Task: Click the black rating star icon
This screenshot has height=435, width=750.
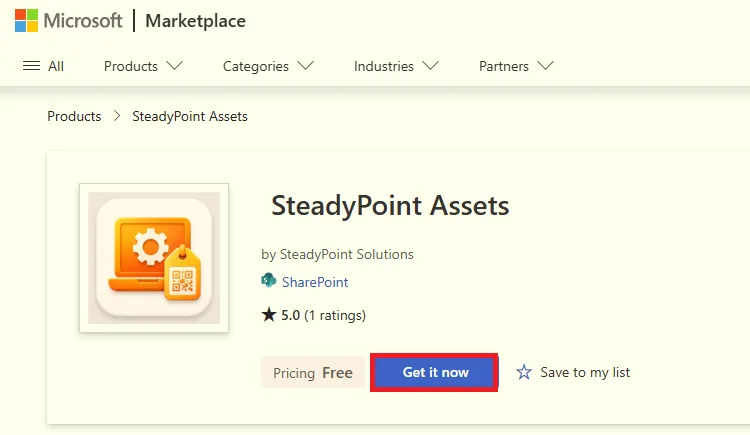Action: (269, 314)
